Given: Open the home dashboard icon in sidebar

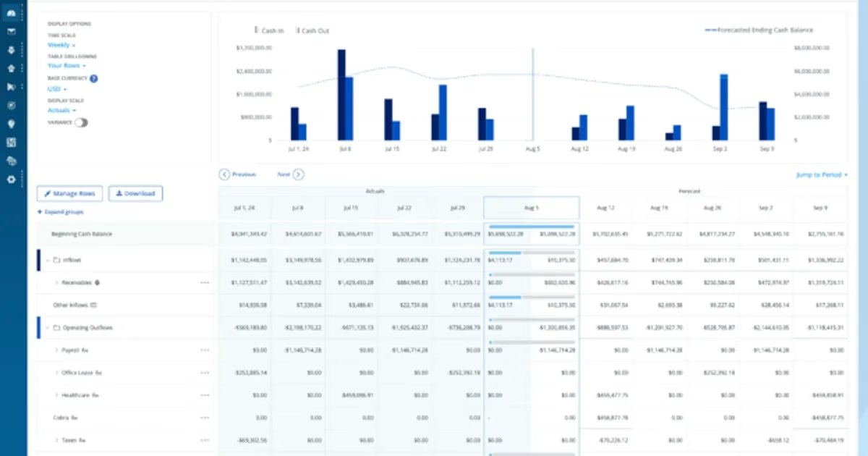Looking at the screenshot, I should point(10,12).
